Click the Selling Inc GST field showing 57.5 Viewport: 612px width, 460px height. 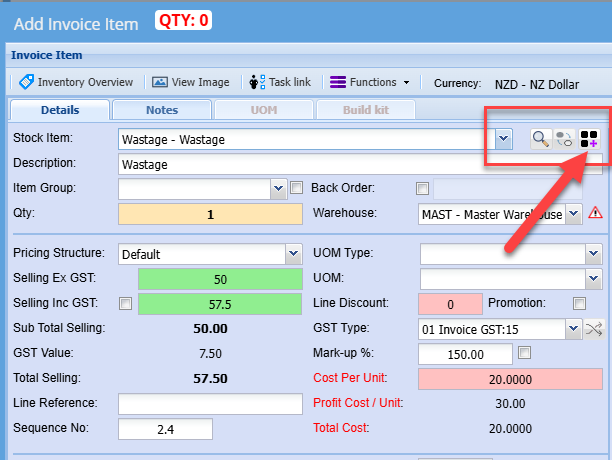pyautogui.click(x=220, y=304)
